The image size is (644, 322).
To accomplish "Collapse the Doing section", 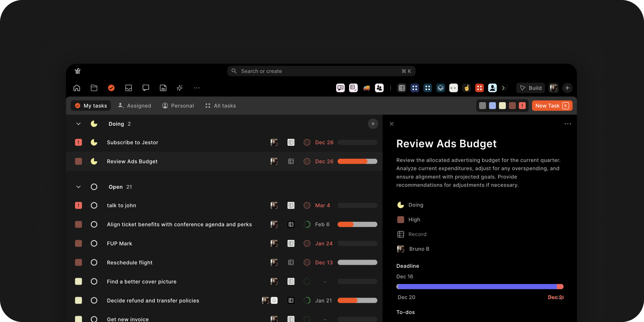I will click(x=78, y=124).
